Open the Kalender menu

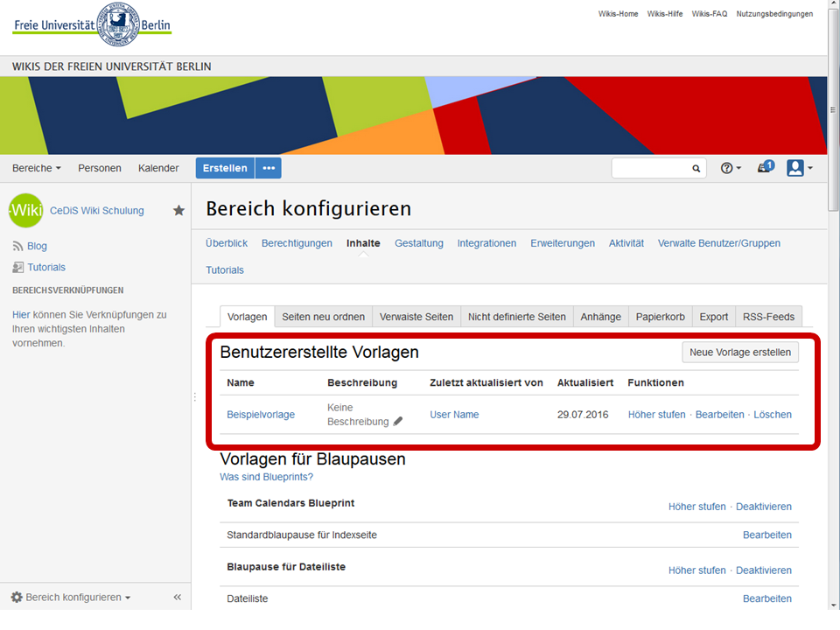(x=158, y=168)
